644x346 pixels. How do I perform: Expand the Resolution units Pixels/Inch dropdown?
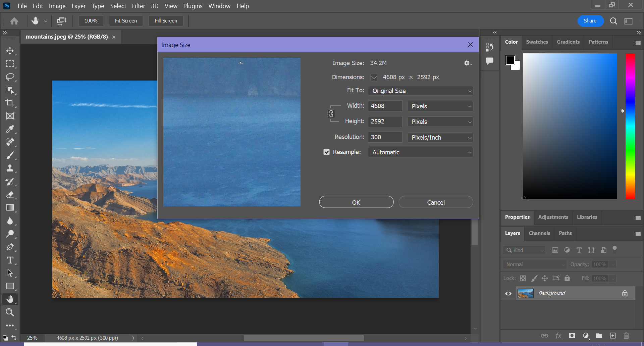pyautogui.click(x=440, y=137)
